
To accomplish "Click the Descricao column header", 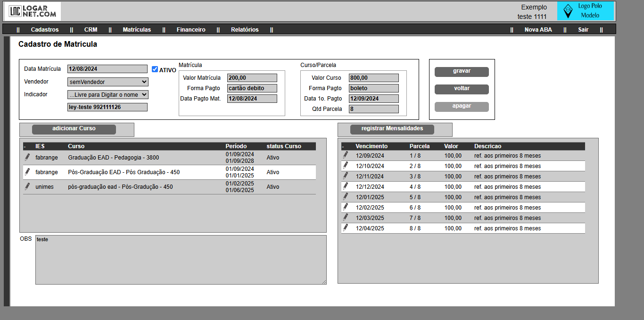I will click(x=488, y=146).
